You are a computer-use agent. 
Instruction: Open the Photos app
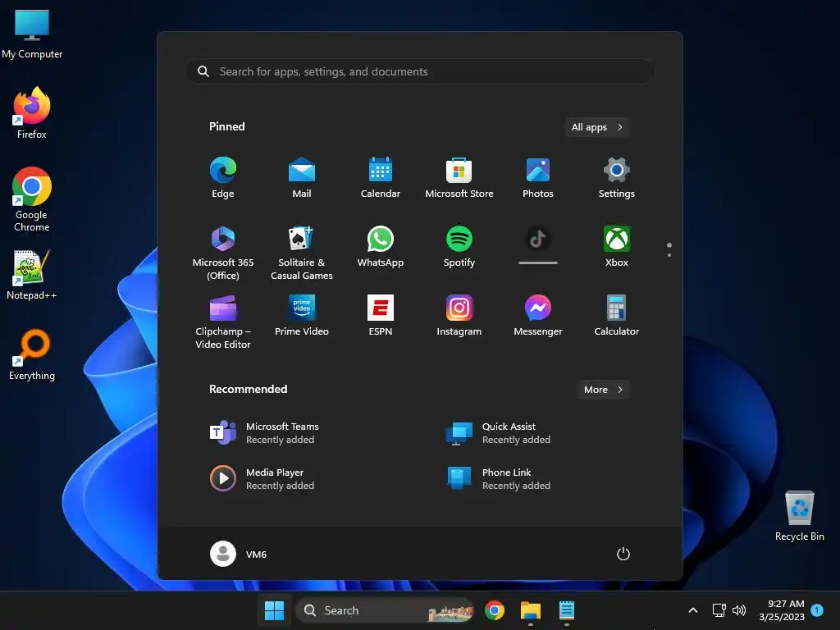pos(538,178)
